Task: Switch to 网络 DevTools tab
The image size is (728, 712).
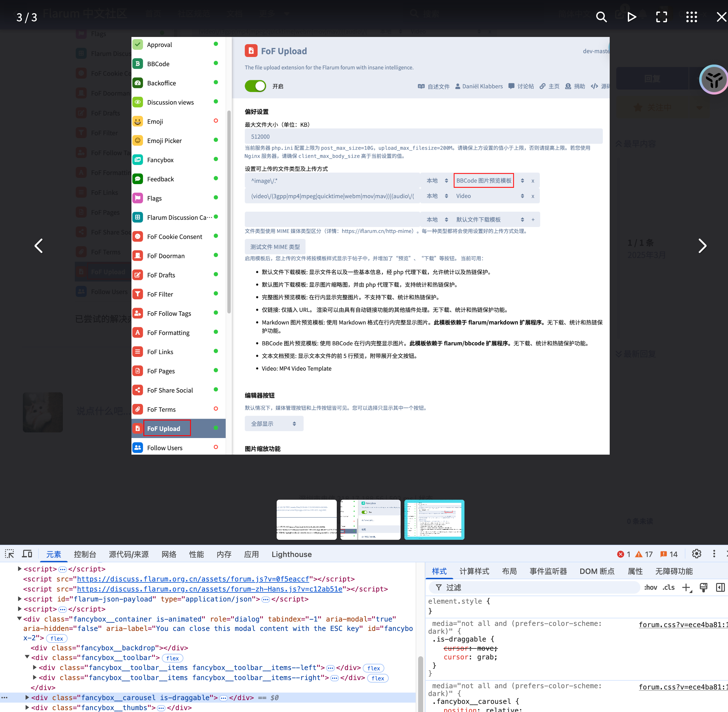Action: (x=169, y=554)
